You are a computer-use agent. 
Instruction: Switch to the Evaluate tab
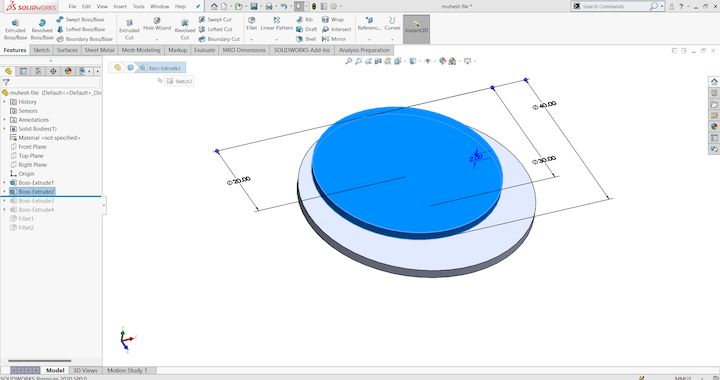click(204, 50)
